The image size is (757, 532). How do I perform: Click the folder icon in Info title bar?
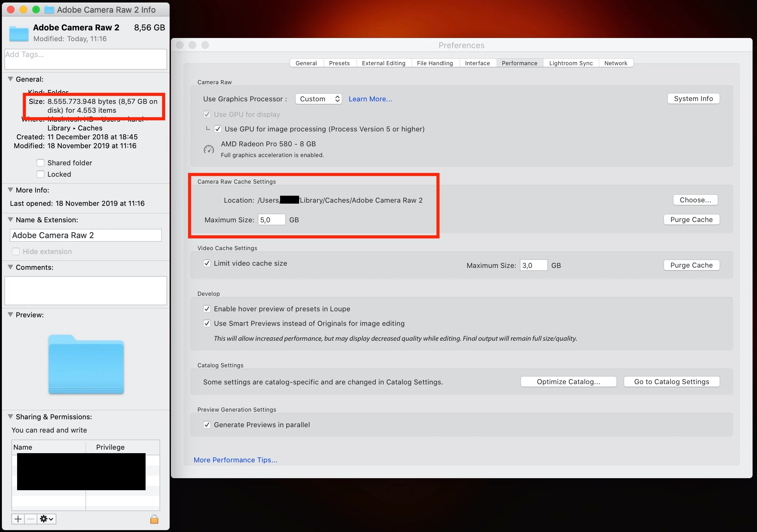pos(49,9)
